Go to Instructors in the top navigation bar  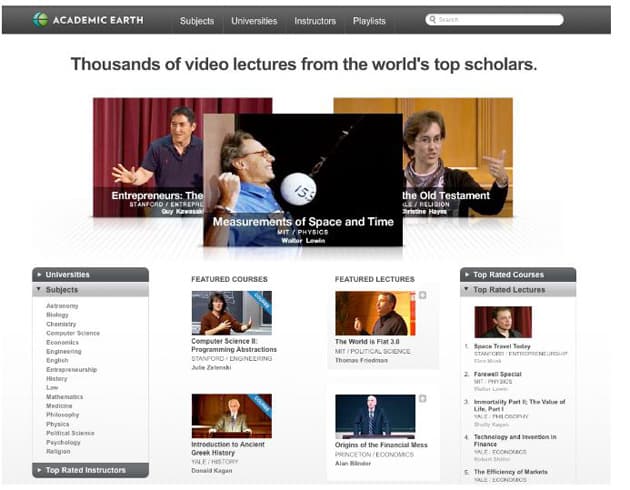[x=315, y=21]
